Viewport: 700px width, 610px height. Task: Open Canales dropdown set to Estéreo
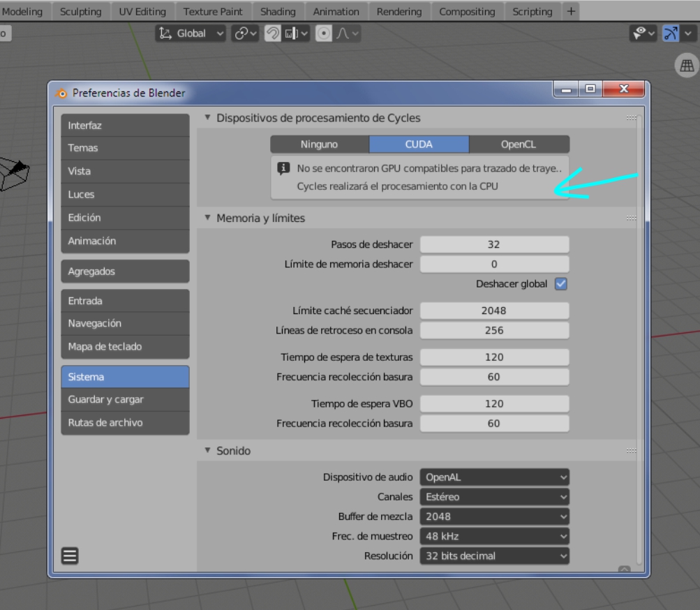click(495, 496)
